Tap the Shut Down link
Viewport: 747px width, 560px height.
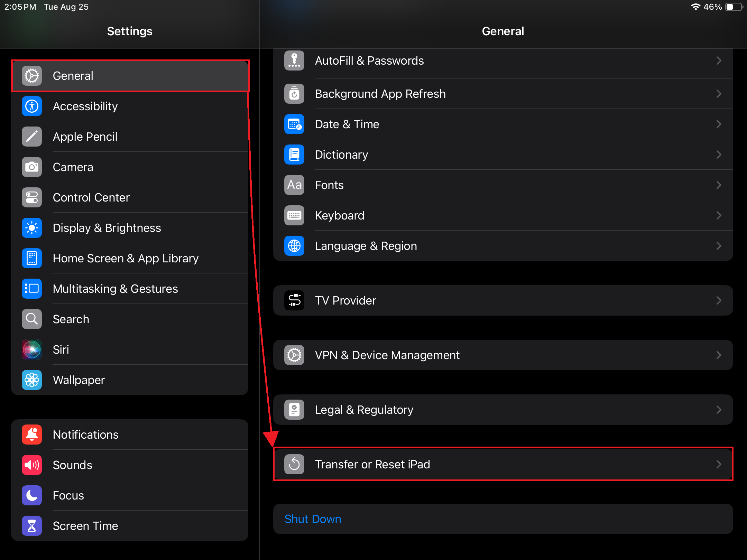click(313, 519)
